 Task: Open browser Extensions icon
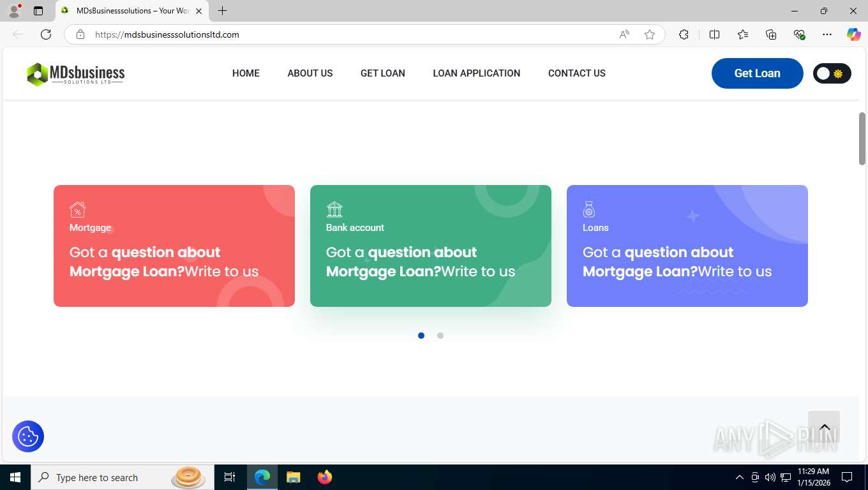684,34
